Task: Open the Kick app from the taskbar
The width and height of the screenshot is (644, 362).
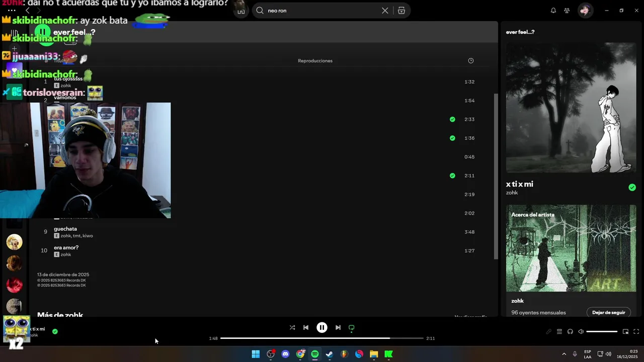Action: tap(388, 354)
